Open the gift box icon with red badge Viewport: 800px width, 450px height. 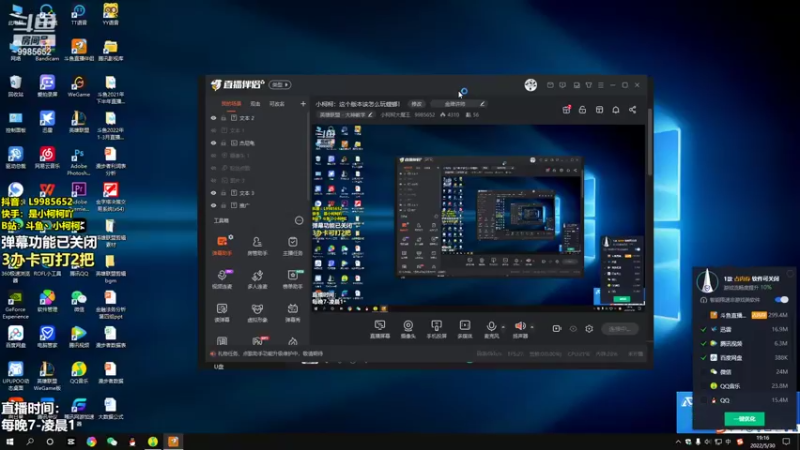pyautogui.click(x=566, y=110)
